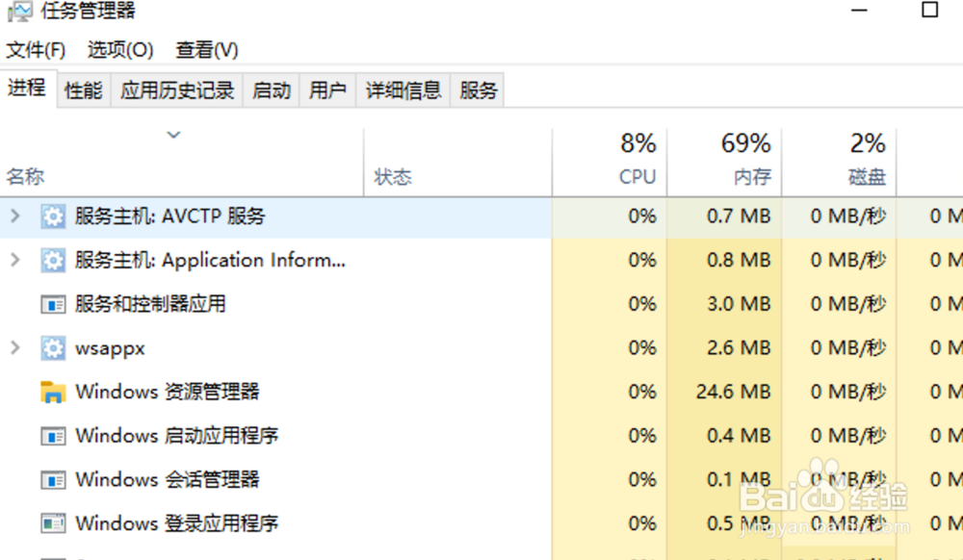Expand the wsappx process group
Viewport: 963px width, 560px height.
click(15, 347)
